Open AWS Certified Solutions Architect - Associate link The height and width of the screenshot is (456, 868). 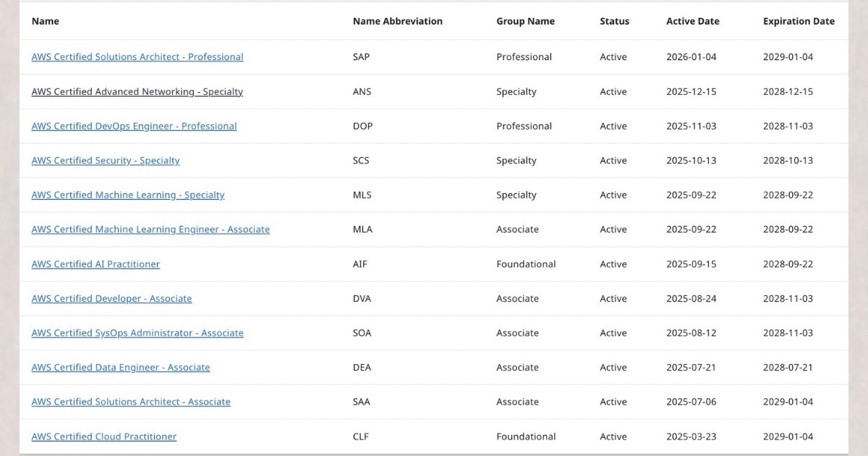tap(131, 402)
